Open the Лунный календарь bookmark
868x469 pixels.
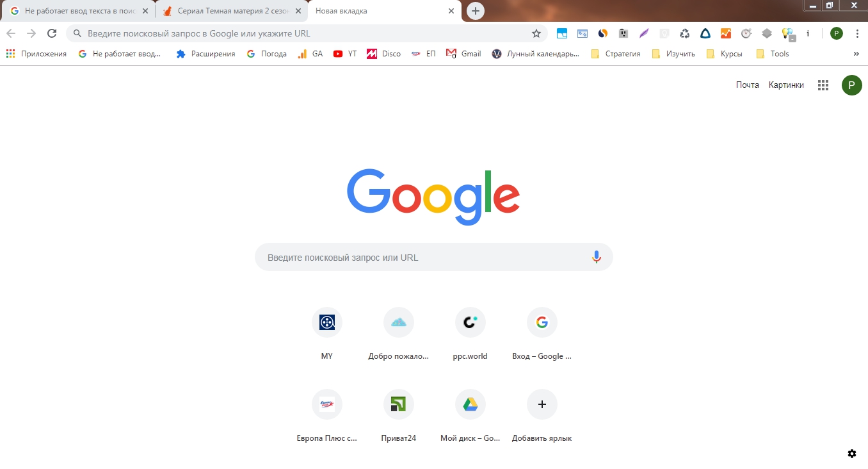click(536, 54)
